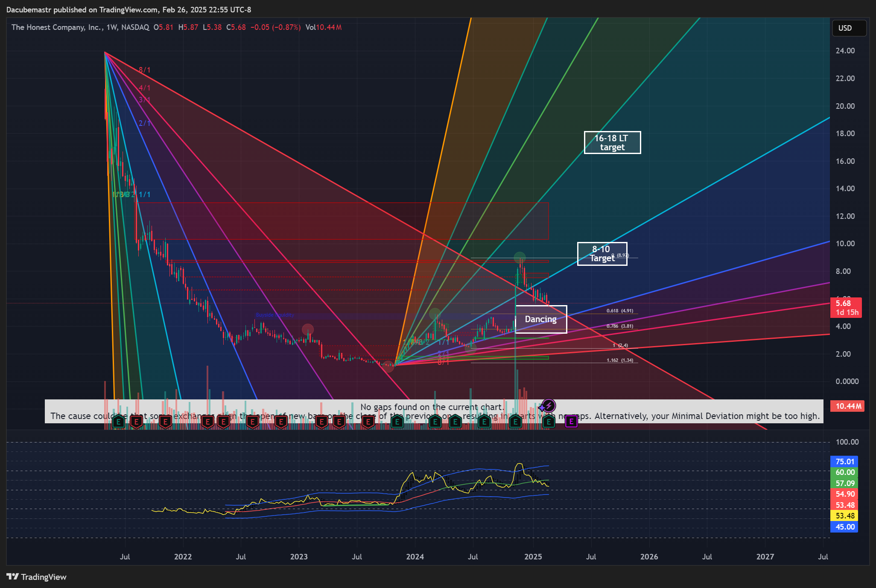Screen dimensions: 876x588
Task: Click the '2026' time axis label
Action: point(649,557)
